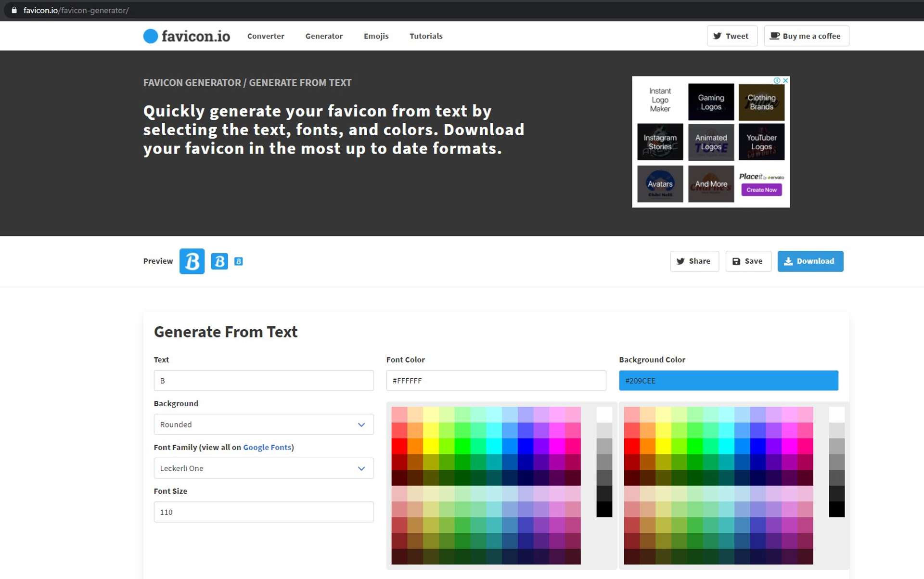Click the Tweet button icon
The height and width of the screenshot is (579, 924).
click(x=718, y=36)
